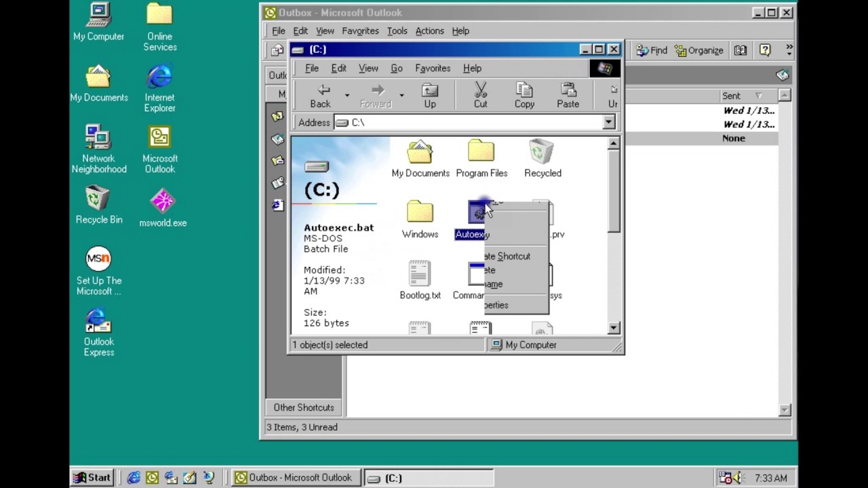Viewport: 868px width, 488px height.
Task: Click Back in C: window toolbar
Action: [320, 96]
